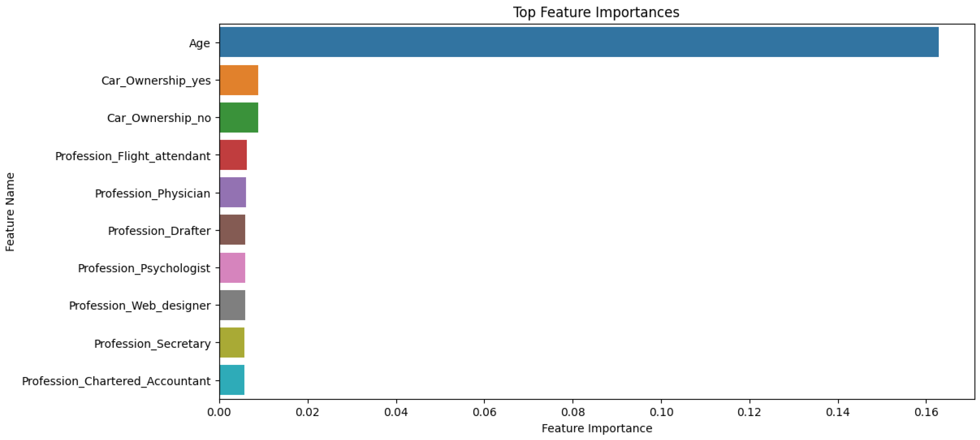Select the green Car_Ownership_no bar

click(x=239, y=117)
